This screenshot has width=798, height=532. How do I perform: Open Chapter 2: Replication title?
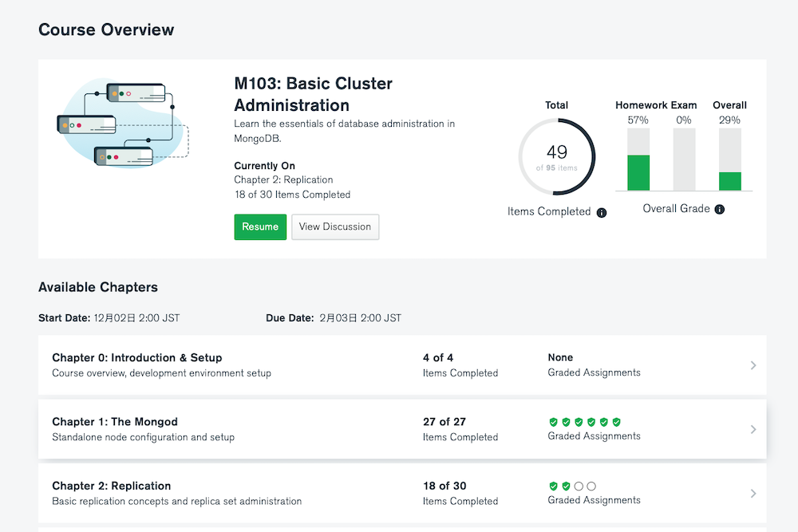point(112,486)
